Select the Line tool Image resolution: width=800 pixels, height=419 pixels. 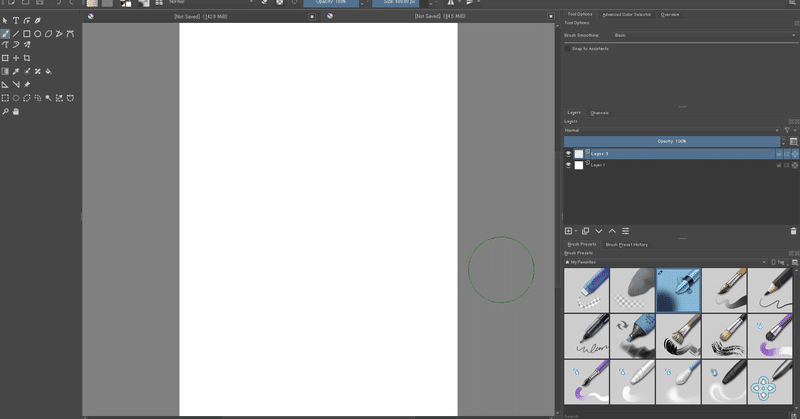click(x=16, y=34)
